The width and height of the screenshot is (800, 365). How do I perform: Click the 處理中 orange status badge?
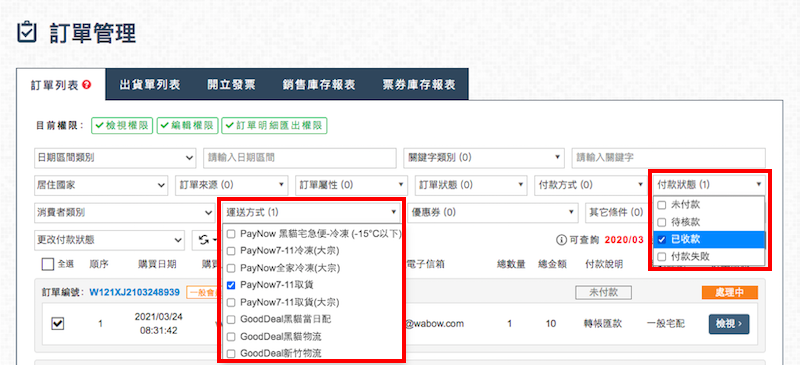point(730,293)
